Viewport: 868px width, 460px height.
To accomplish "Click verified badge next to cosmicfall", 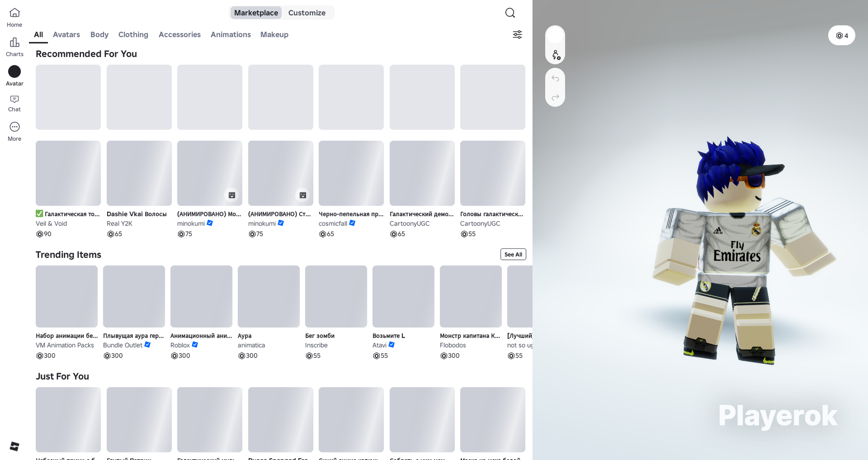I will click(352, 223).
